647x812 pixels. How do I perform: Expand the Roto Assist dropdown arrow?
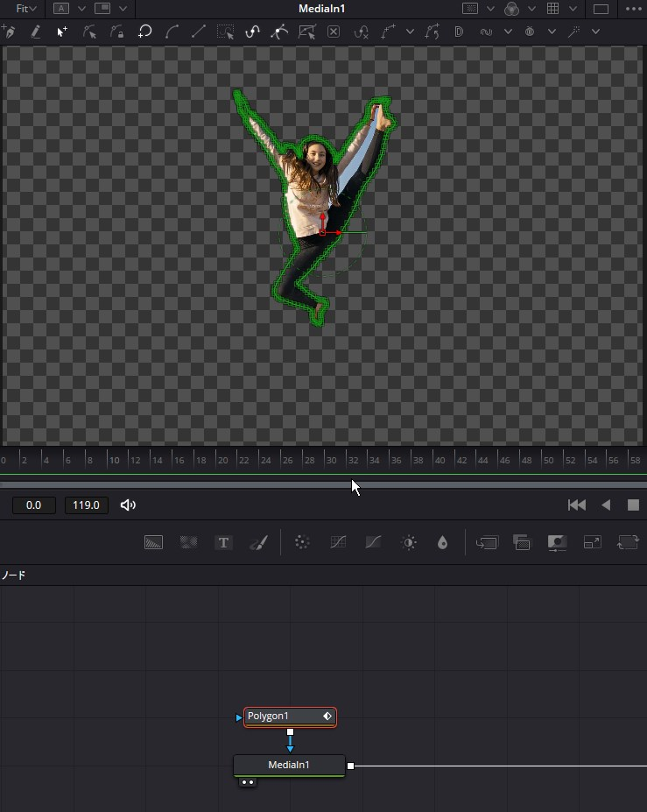509,32
